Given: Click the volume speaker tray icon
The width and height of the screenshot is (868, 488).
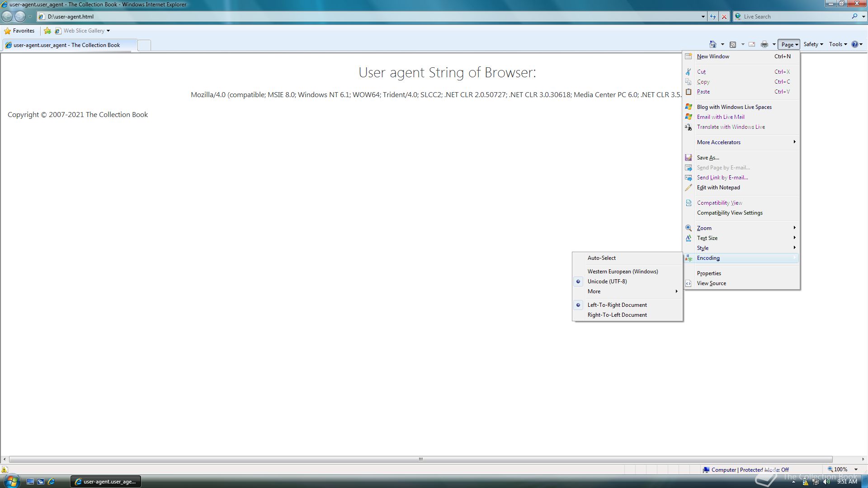Looking at the screenshot, I should coord(827,482).
